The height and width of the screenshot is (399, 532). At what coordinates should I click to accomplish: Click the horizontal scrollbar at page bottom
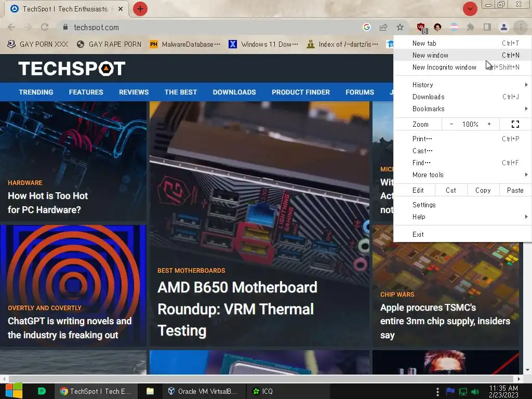261,378
